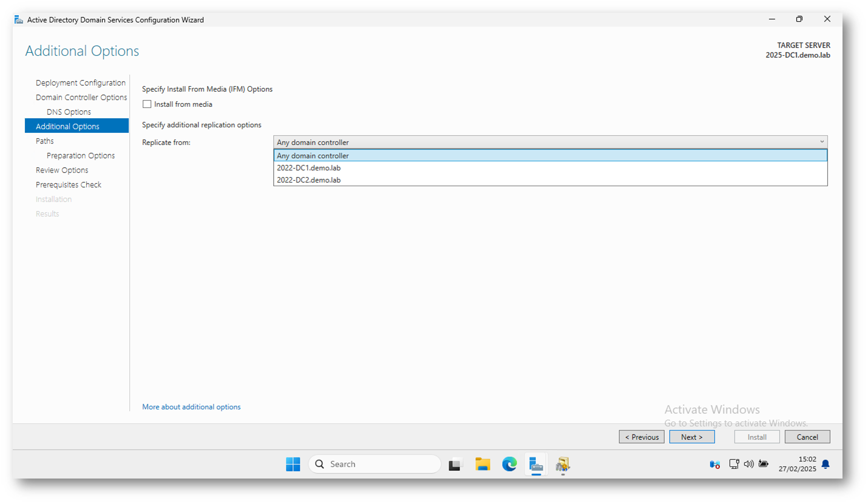Open the Preparation Options step
This screenshot has height=504, width=868.
(x=81, y=156)
